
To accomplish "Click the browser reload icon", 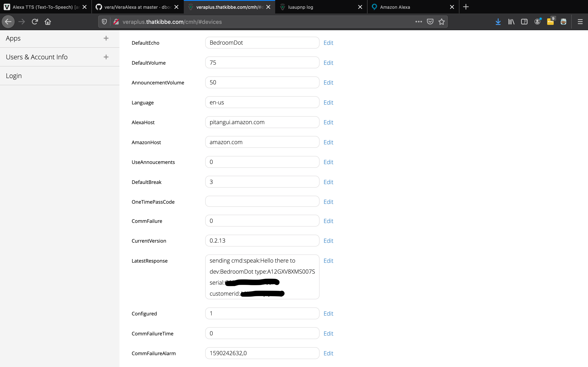I will coord(35,22).
